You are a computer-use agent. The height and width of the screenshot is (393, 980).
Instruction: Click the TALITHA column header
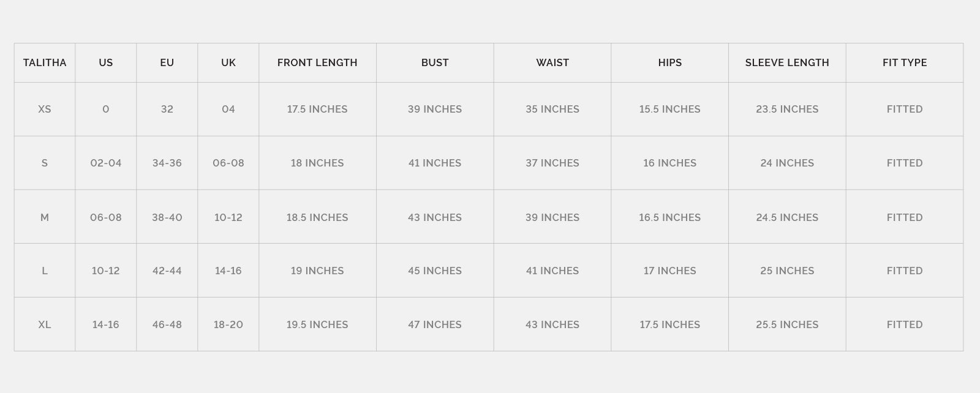pyautogui.click(x=45, y=62)
